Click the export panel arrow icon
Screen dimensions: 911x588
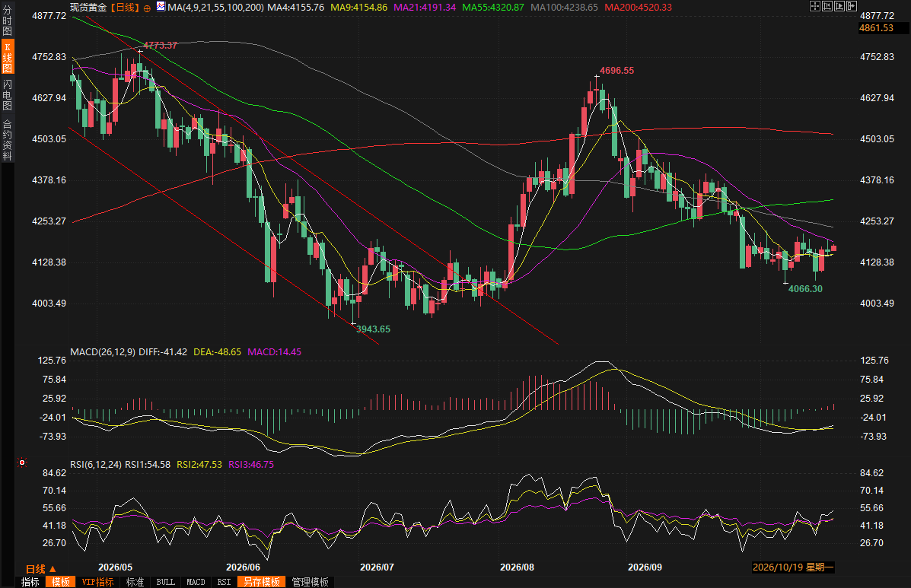(x=852, y=6)
